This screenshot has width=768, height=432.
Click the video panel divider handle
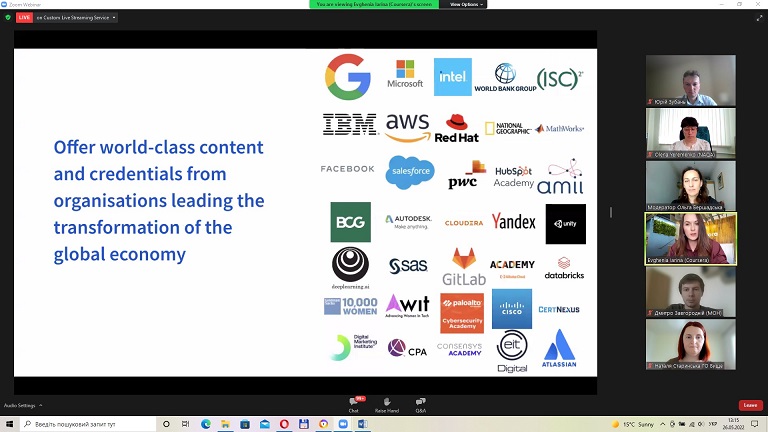coord(611,212)
